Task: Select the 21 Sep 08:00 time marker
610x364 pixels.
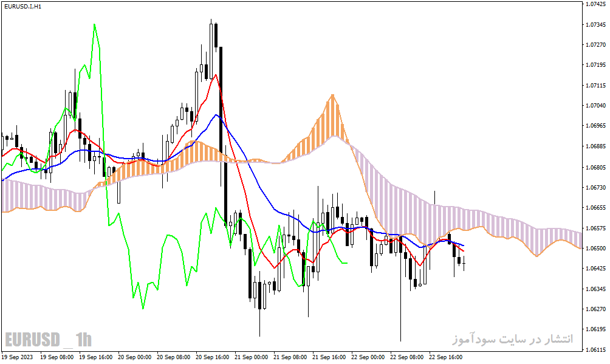Action: (x=290, y=357)
